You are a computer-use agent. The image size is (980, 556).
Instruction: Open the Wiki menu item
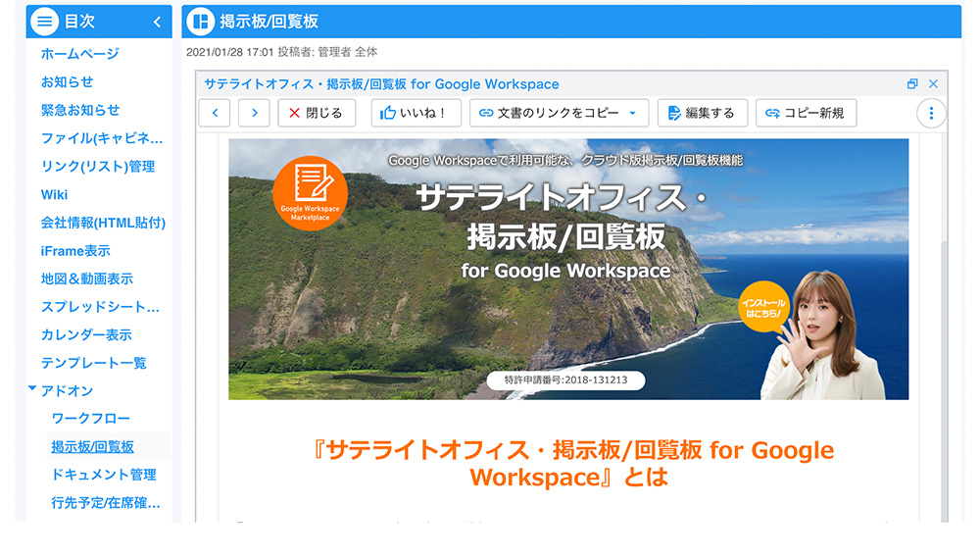(x=54, y=194)
